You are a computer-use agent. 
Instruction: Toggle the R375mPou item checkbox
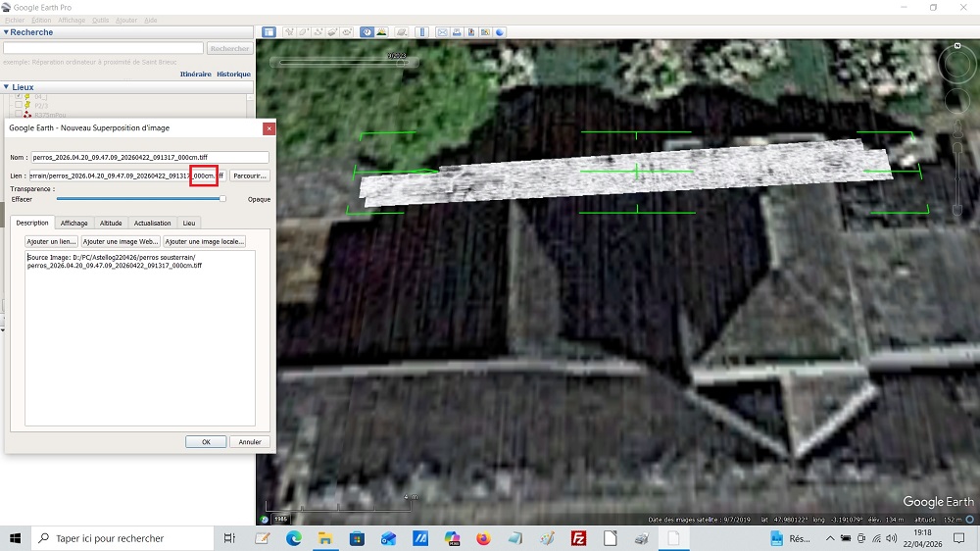17,116
